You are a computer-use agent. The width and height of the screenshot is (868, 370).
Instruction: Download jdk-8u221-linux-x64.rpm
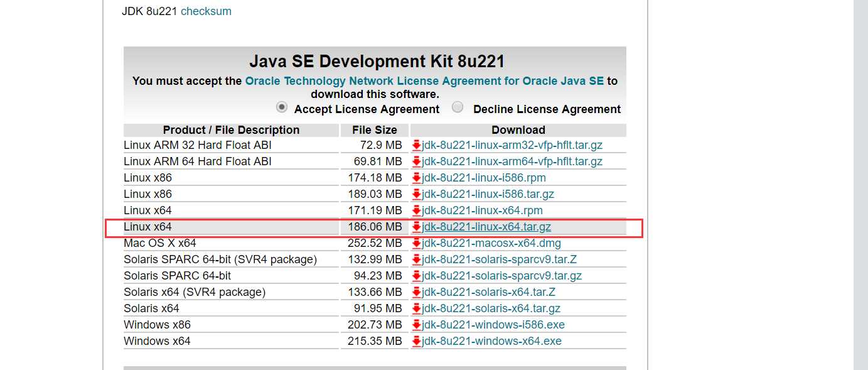coord(483,210)
